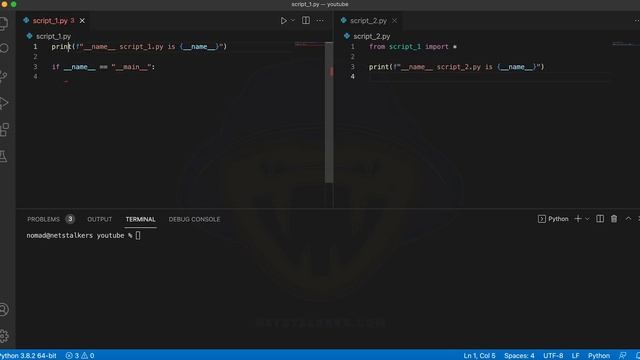
Task: Change indentation via Spaces: 4
Action: point(519,356)
